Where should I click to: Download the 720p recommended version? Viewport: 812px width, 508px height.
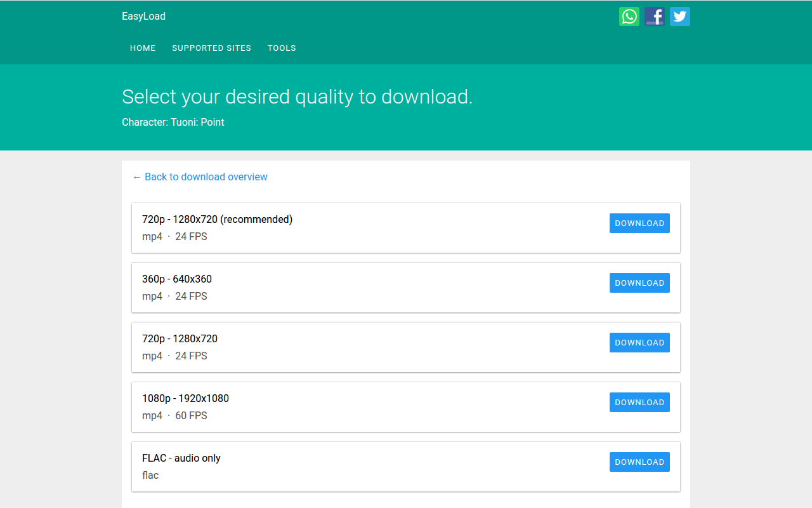[x=639, y=224]
